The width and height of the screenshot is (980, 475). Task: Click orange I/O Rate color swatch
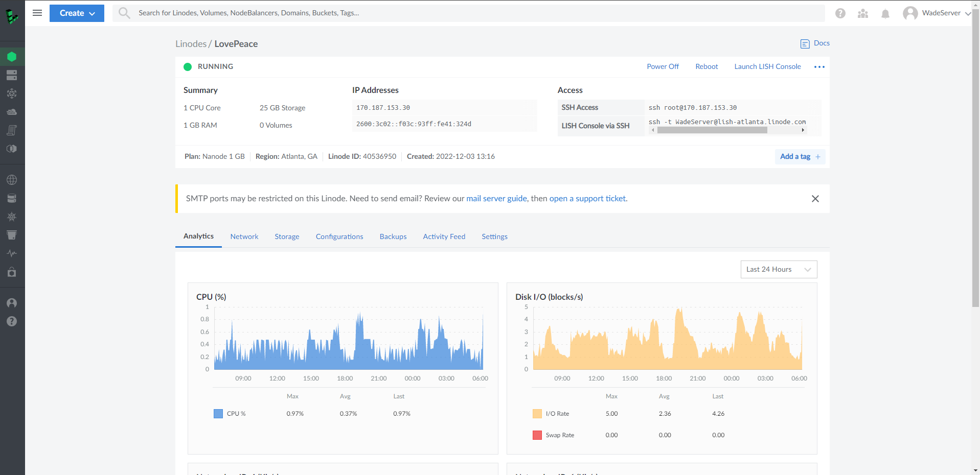click(537, 414)
